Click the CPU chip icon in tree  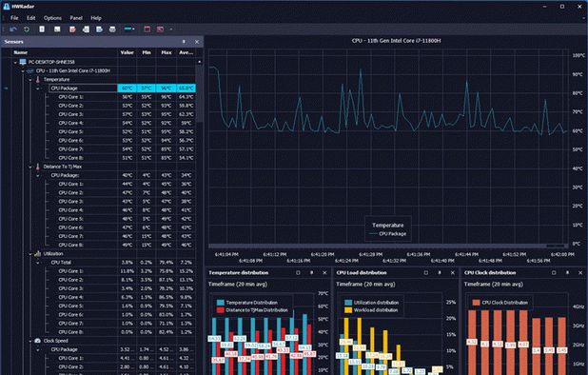pos(30,70)
